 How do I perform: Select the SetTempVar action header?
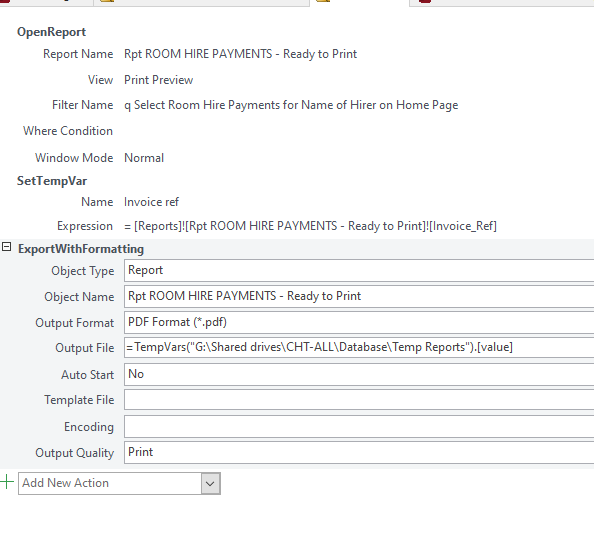click(x=52, y=181)
